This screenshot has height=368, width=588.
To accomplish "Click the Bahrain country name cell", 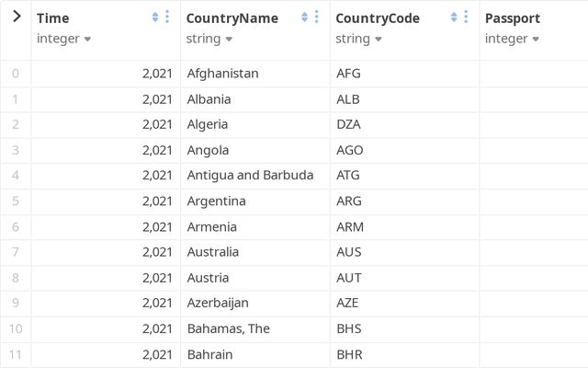I will (x=209, y=354).
